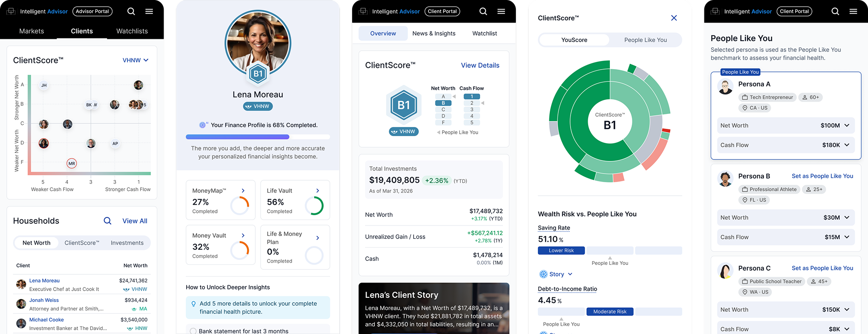Expand Persona C's Net Worth $150K row
Viewport: 868px width, 334px height.
(x=786, y=310)
